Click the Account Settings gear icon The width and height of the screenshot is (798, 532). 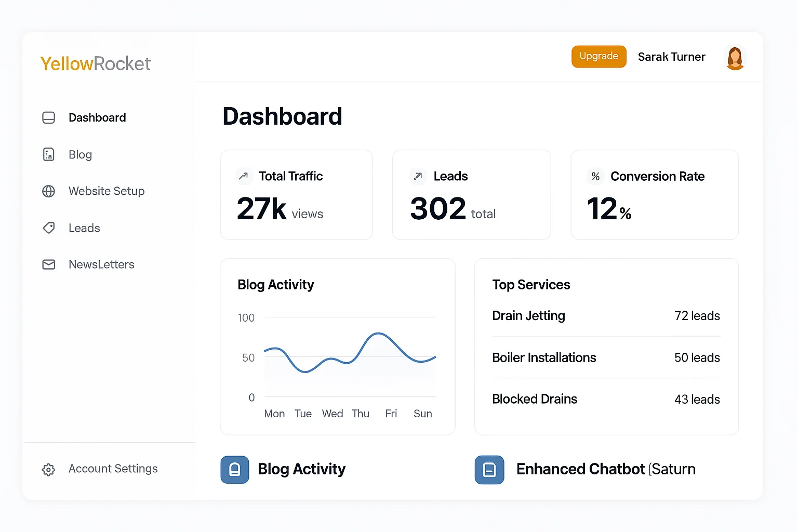48,470
